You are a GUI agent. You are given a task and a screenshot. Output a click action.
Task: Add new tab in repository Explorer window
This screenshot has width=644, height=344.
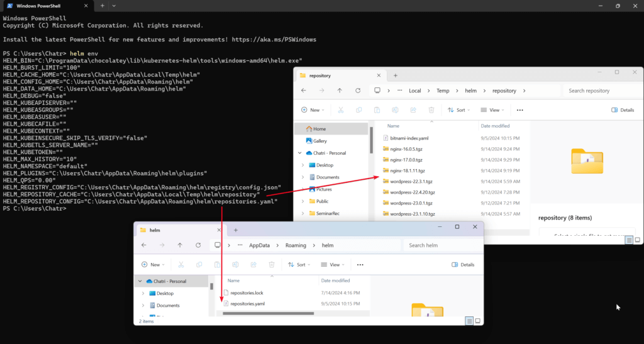[396, 75]
